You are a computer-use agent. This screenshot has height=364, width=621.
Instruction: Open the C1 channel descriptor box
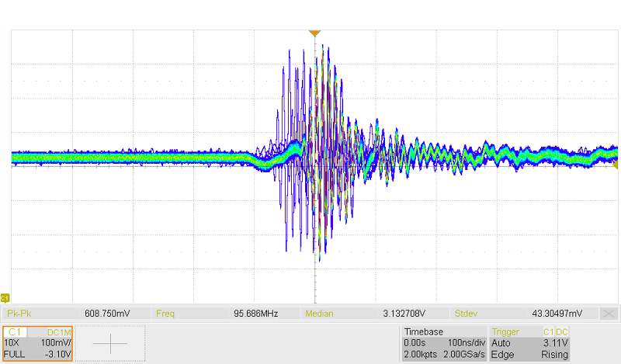click(37, 343)
